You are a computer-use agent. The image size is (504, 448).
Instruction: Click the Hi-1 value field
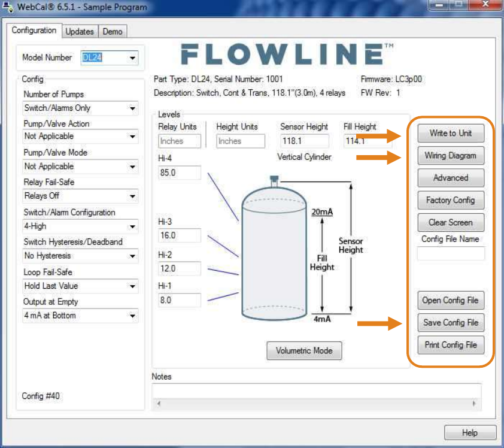click(x=180, y=301)
